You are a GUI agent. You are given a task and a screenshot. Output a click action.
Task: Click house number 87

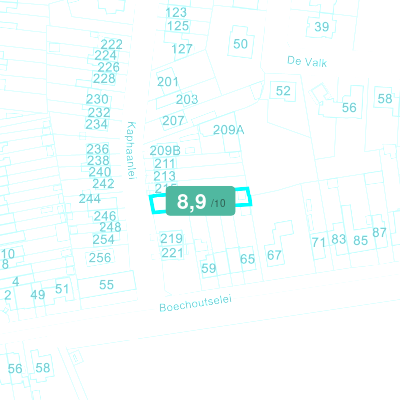(x=379, y=232)
